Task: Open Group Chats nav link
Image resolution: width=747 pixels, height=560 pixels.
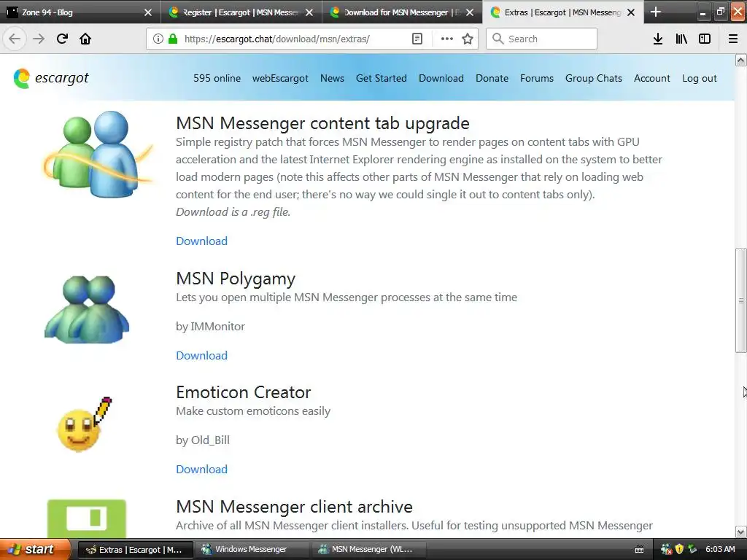Action: pyautogui.click(x=594, y=78)
